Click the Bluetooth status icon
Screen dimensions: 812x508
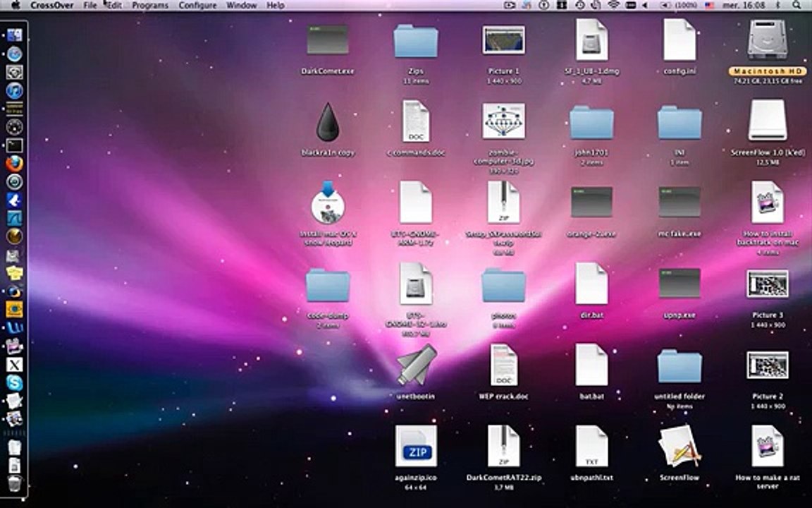click(777, 5)
